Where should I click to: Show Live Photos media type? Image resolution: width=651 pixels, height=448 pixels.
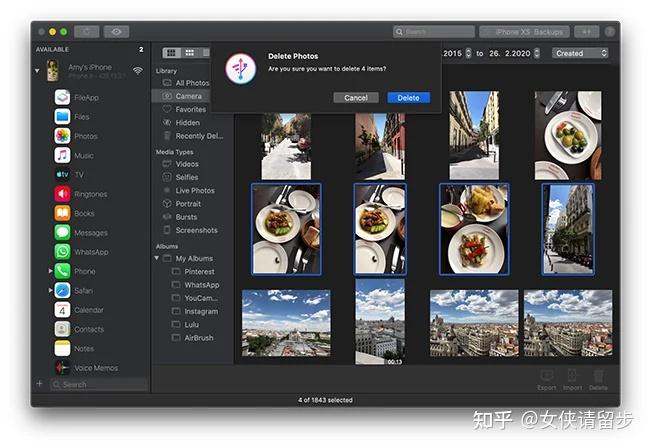point(188,191)
